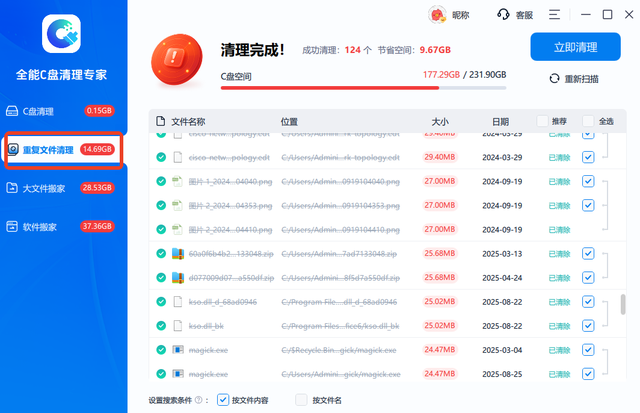Click the 立即清理 button
This screenshot has width=640, height=413.
(x=576, y=47)
